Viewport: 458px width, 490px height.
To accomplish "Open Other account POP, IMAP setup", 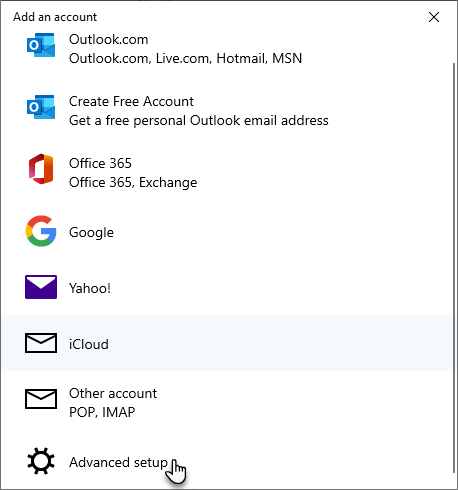I will click(x=227, y=403).
